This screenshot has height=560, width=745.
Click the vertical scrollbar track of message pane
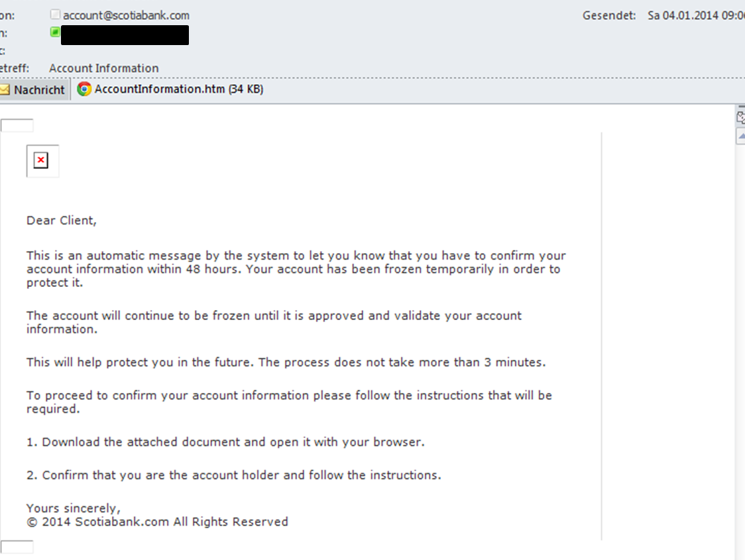[x=740, y=351]
